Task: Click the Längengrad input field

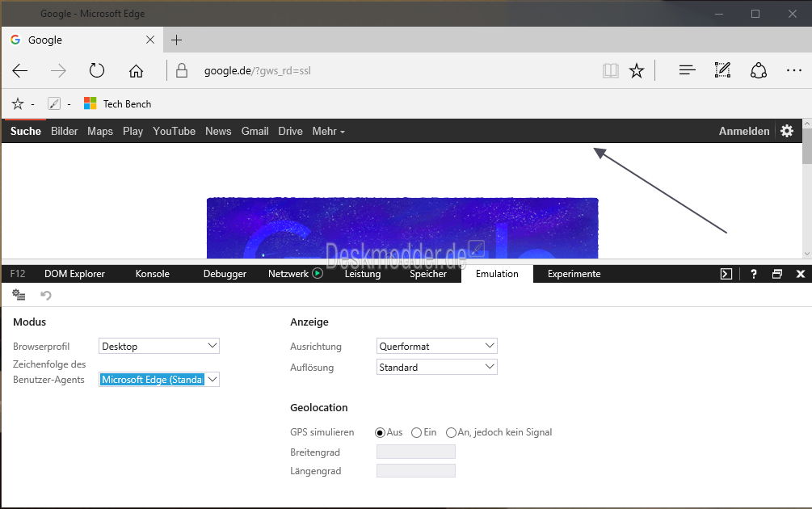Action: point(416,471)
